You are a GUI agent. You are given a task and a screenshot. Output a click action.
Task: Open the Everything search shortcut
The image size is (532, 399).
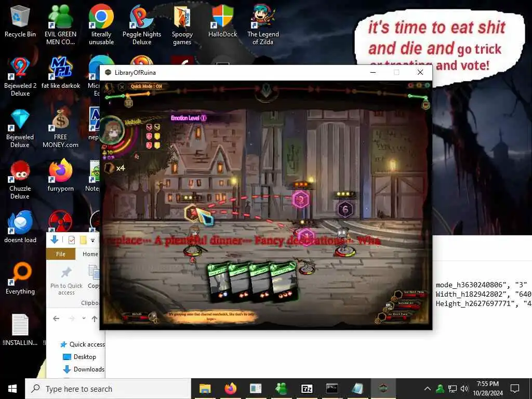20,278
